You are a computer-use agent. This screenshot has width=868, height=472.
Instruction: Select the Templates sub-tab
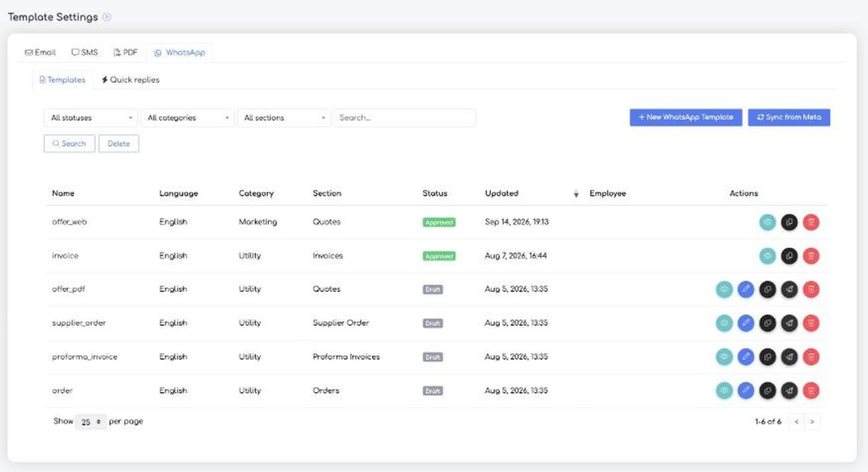click(x=63, y=80)
